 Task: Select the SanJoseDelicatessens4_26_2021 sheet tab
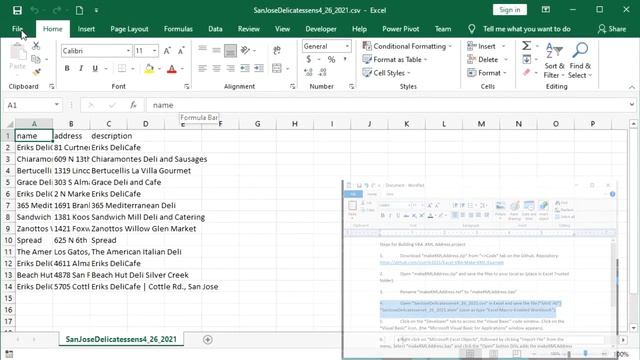[121, 339]
